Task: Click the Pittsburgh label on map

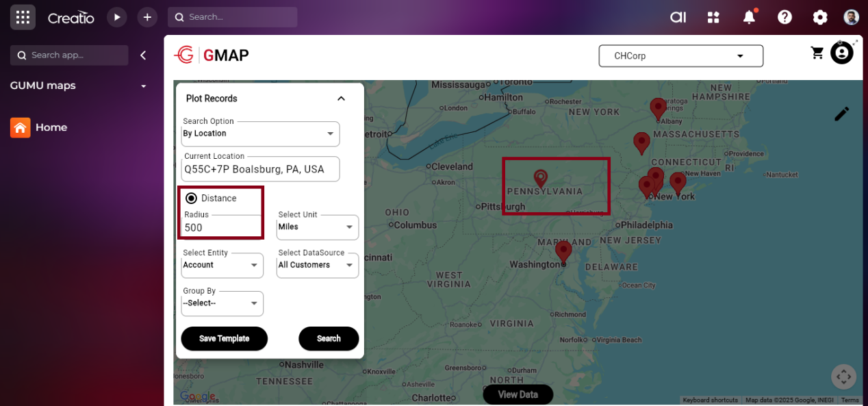Action: pyautogui.click(x=503, y=206)
